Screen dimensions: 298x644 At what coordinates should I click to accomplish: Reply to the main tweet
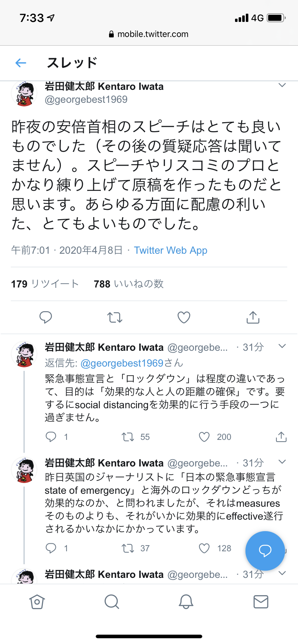(46, 317)
